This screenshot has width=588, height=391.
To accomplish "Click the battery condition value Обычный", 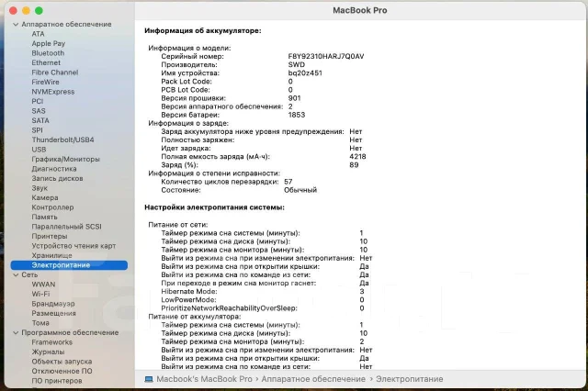I will coord(300,190).
